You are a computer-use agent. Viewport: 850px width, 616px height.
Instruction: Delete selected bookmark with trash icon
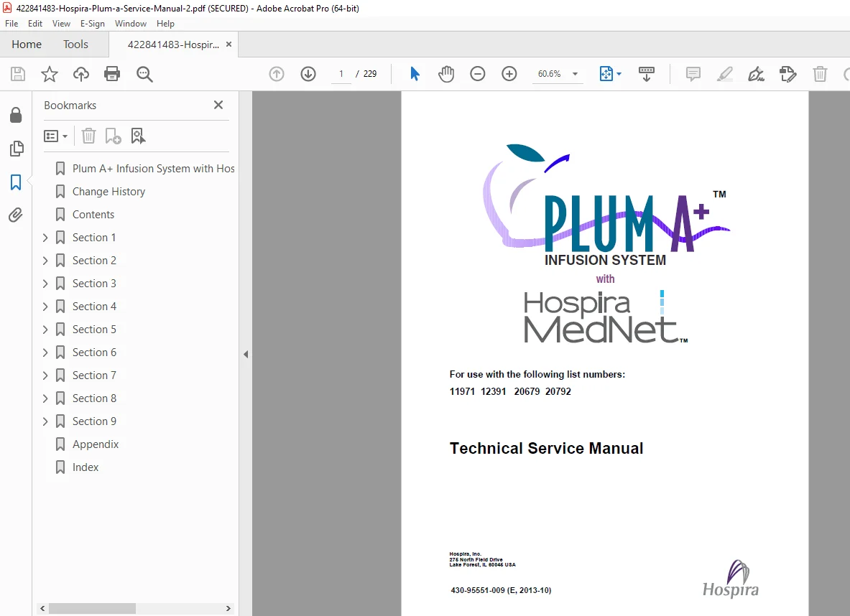(x=88, y=136)
